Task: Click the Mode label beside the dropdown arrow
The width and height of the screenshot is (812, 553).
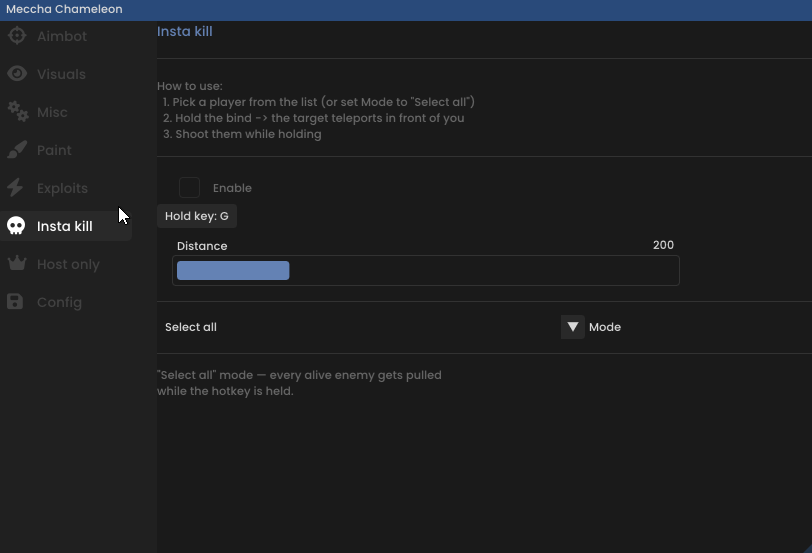Action: click(605, 327)
